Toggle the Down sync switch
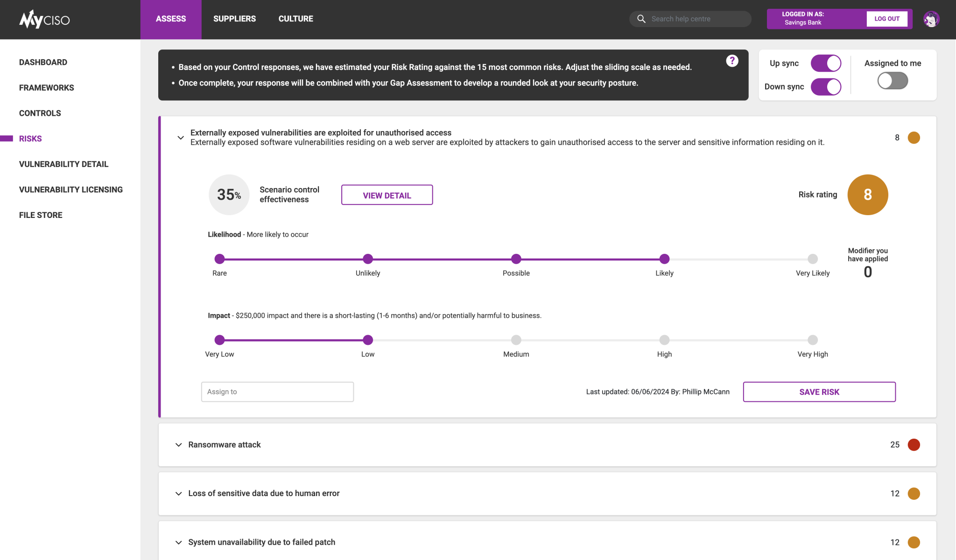 [x=826, y=87]
